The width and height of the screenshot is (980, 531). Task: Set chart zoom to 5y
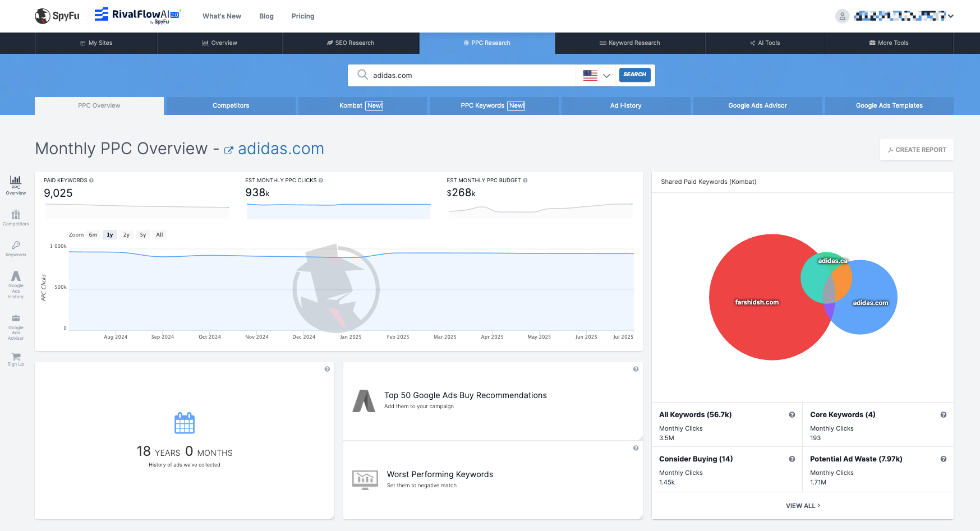tap(143, 235)
